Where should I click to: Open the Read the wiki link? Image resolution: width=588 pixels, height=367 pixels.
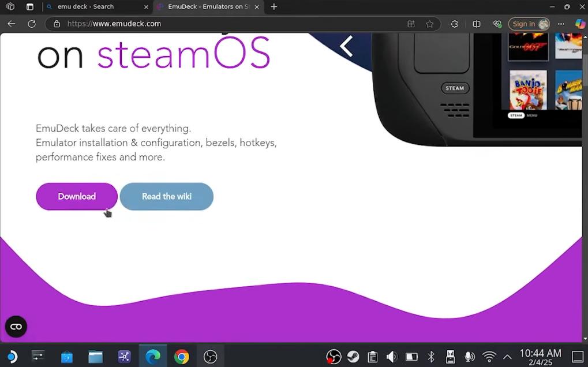pyautogui.click(x=167, y=196)
